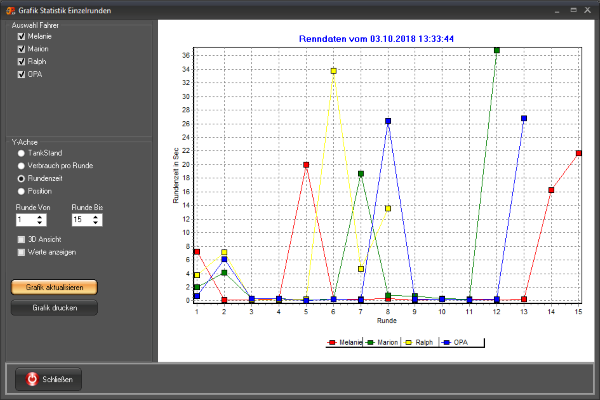Viewport: 600px width, 400px height.
Task: Select the Rundenzeit radio button
Action: pos(21,178)
